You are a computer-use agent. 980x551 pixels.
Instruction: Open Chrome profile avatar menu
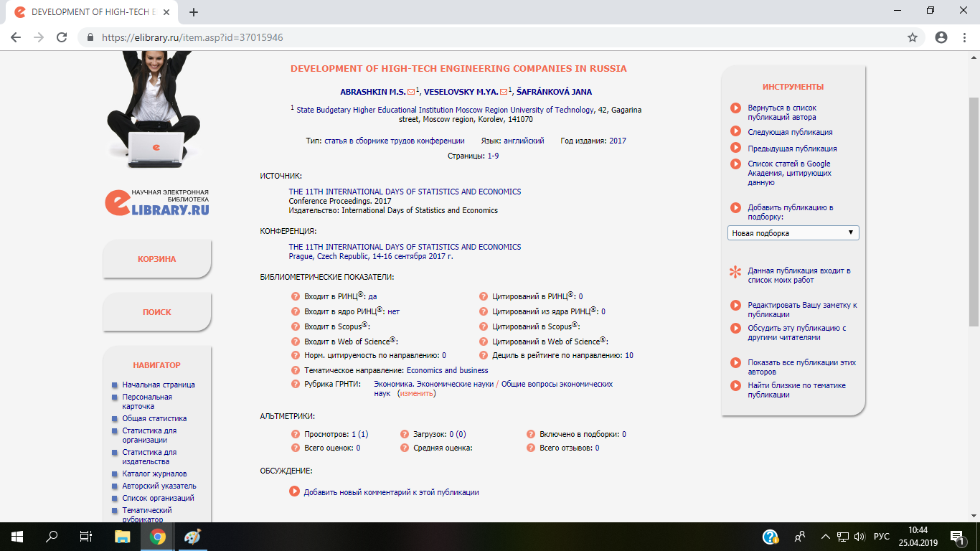(941, 37)
